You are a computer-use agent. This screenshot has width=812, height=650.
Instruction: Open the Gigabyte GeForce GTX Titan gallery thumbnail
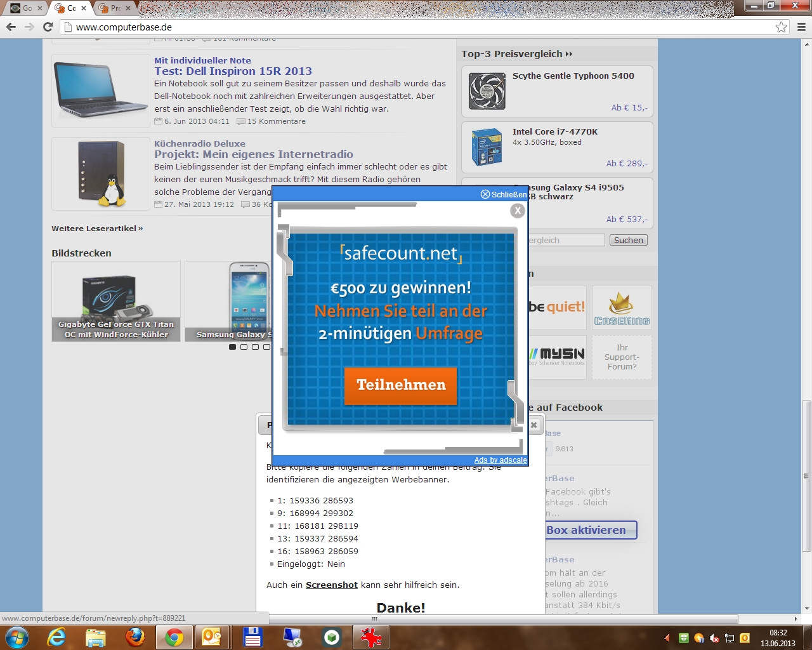(x=116, y=302)
